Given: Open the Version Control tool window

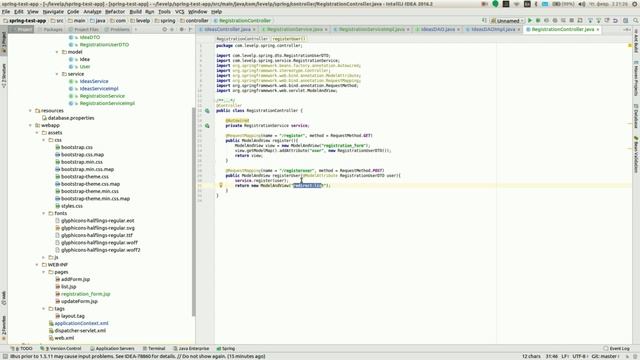Looking at the screenshot, I should (x=61, y=349).
